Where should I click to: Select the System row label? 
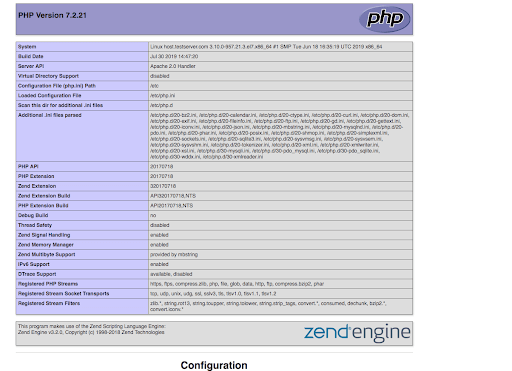[x=27, y=47]
